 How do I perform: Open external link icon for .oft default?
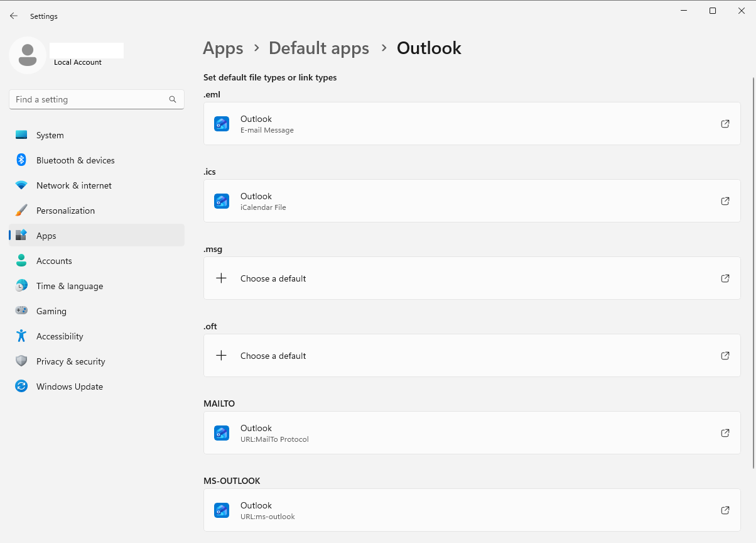pos(725,356)
